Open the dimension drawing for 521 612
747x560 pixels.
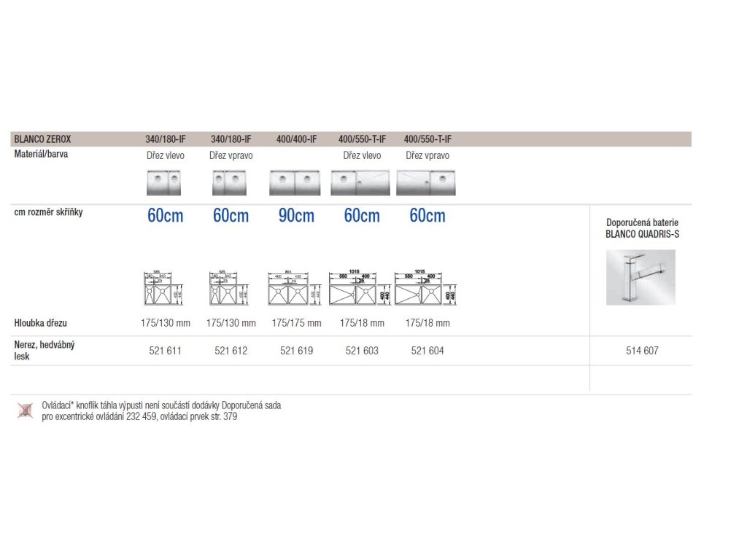[229, 288]
